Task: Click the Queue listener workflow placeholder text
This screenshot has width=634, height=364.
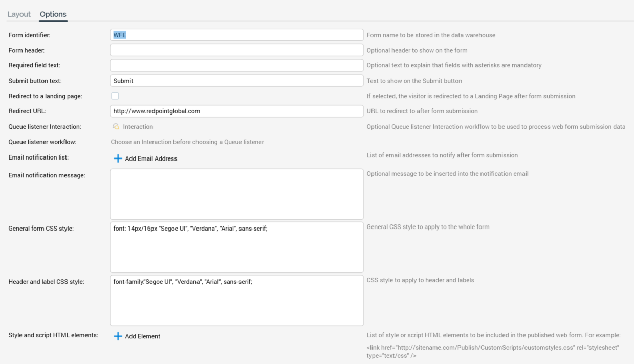Action: point(187,142)
